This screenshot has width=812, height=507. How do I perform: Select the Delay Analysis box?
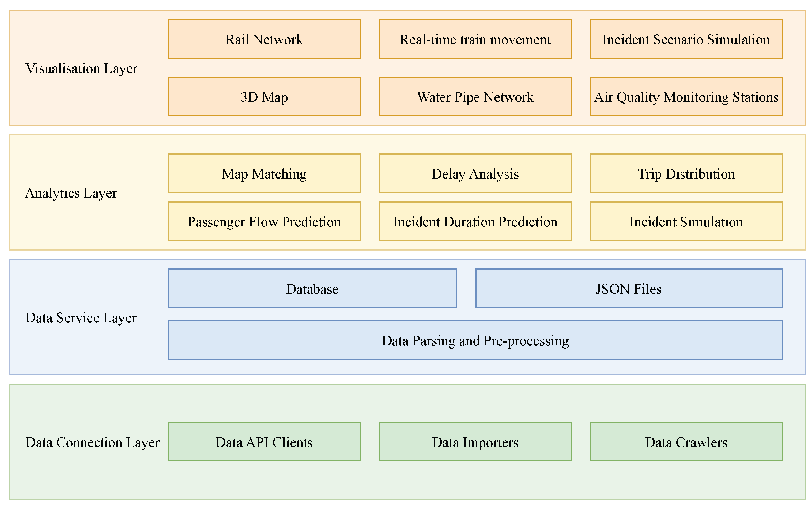tap(475, 173)
